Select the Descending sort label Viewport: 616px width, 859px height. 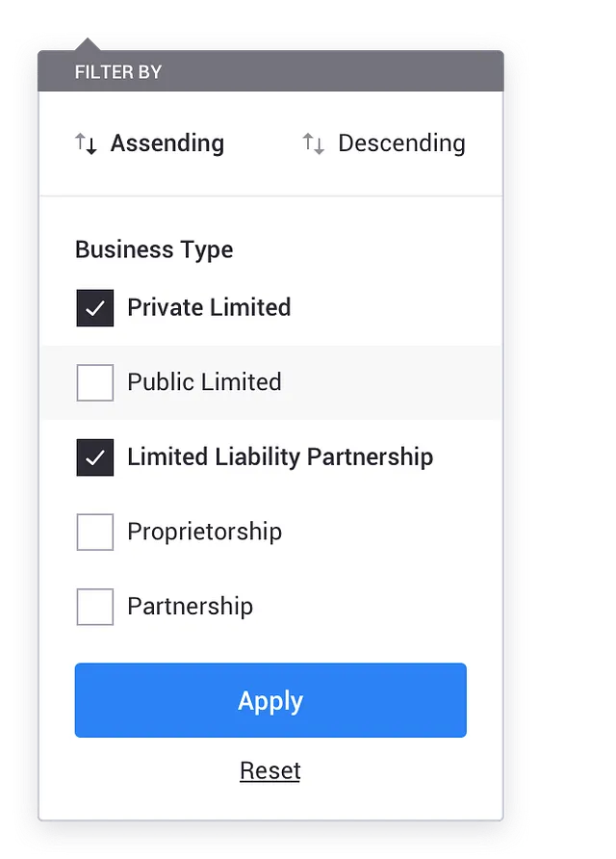[401, 143]
